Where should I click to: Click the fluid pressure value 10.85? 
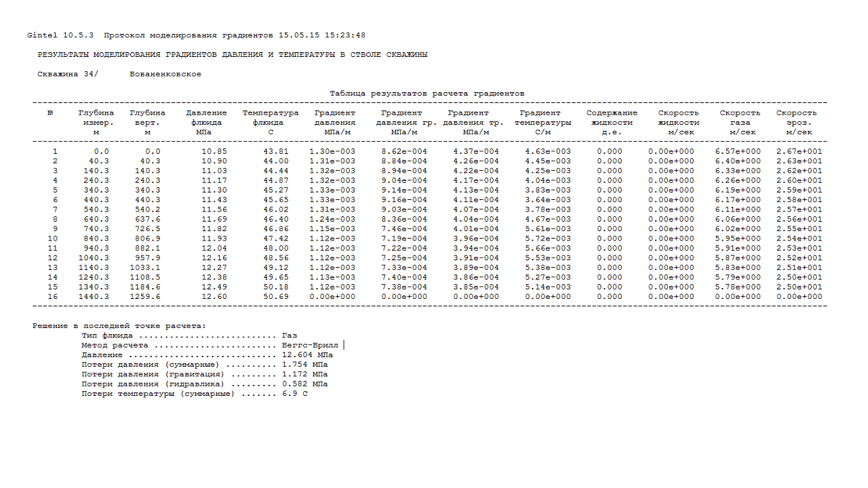[214, 152]
